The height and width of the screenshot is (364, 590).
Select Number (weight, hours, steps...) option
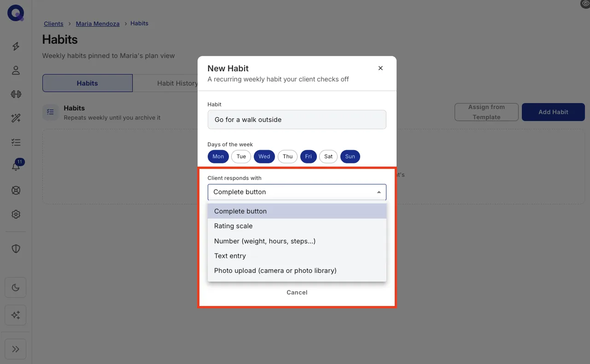point(297,241)
